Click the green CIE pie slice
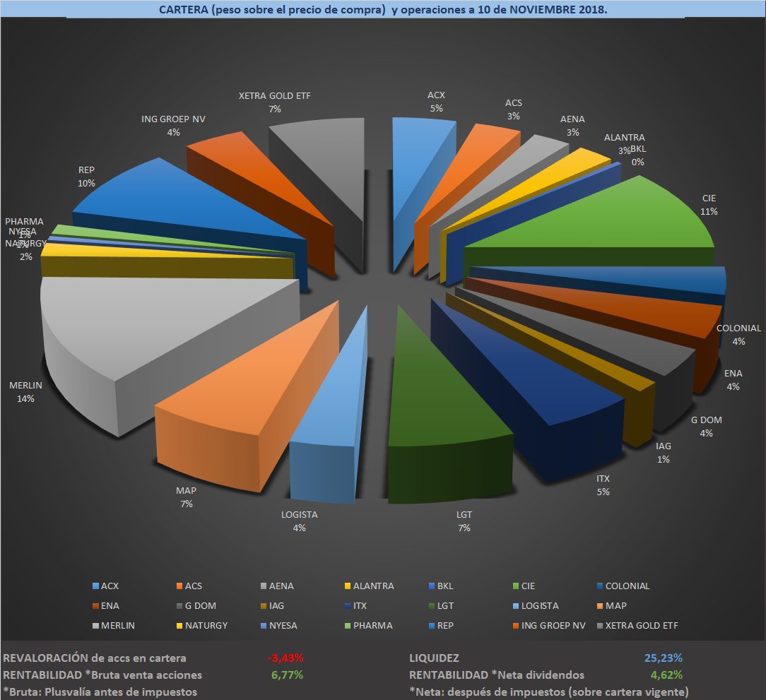Screen dimensions: 766x700 click(611, 220)
